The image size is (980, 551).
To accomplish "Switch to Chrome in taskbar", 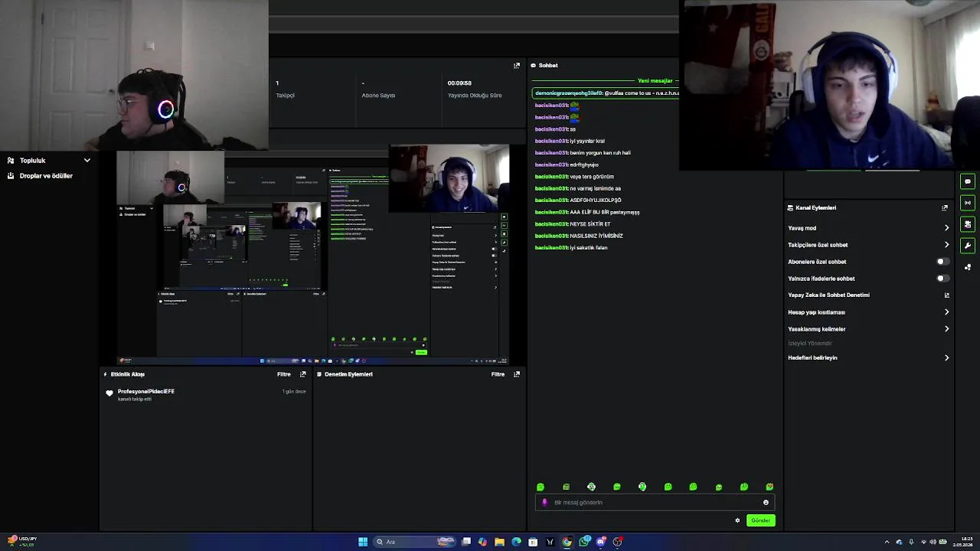I will (567, 542).
